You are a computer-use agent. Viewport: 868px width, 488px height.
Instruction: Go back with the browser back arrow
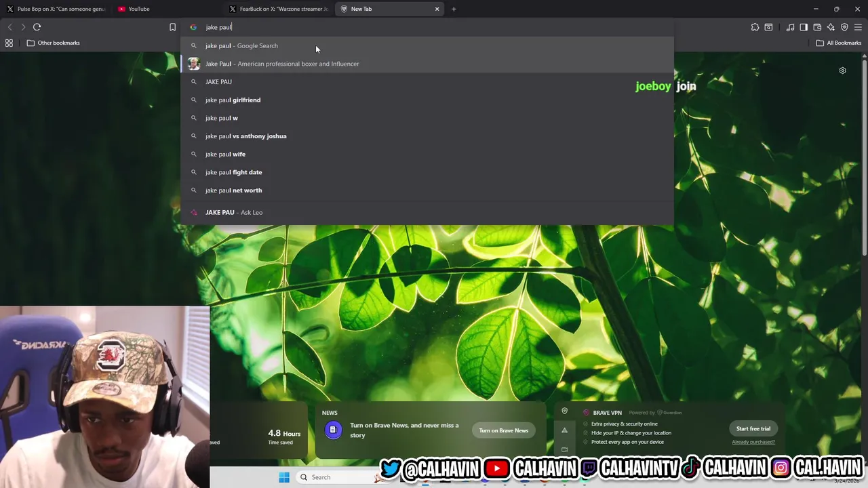tap(9, 27)
